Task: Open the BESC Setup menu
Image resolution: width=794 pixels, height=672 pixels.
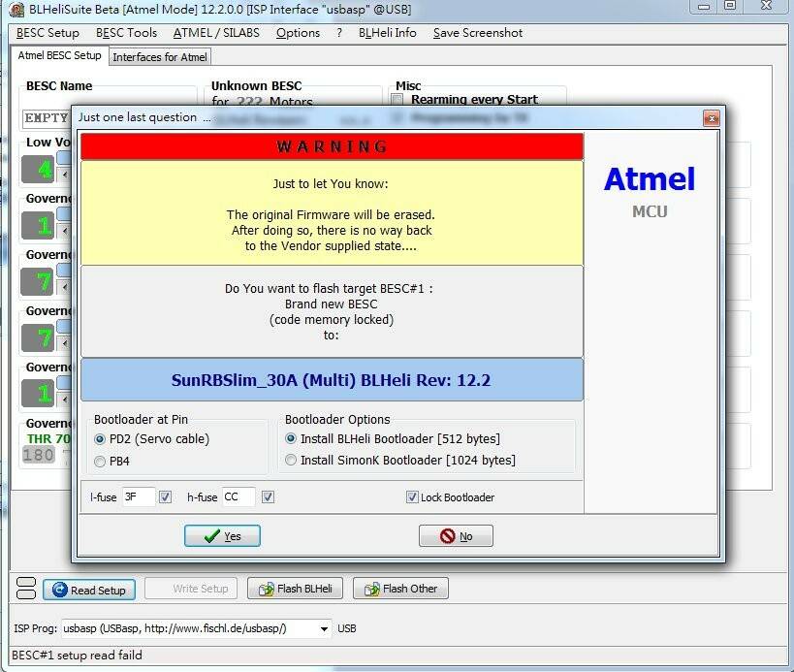Action: 48,33
